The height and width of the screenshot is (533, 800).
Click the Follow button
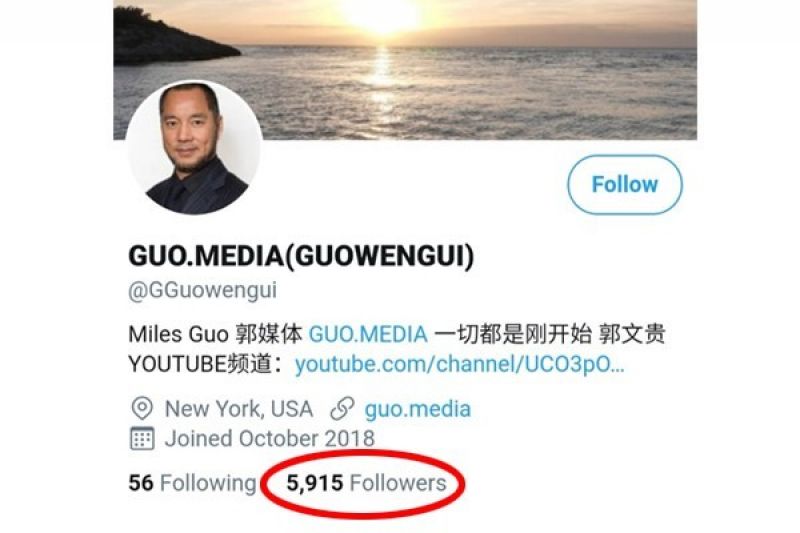coord(624,185)
